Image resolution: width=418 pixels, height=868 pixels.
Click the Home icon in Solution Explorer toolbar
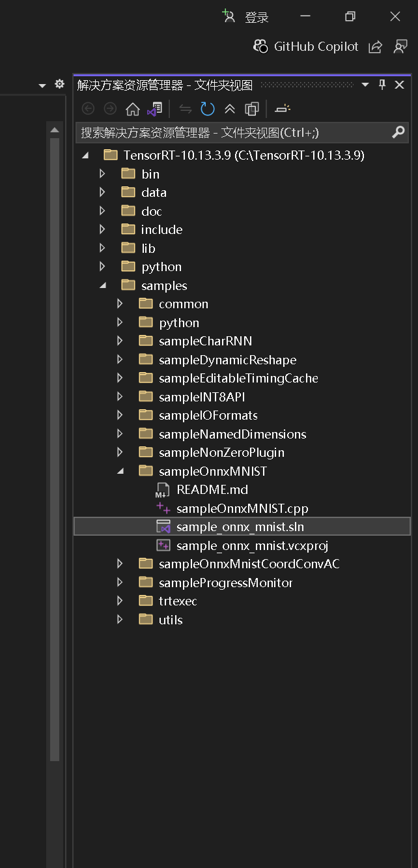pyautogui.click(x=132, y=109)
